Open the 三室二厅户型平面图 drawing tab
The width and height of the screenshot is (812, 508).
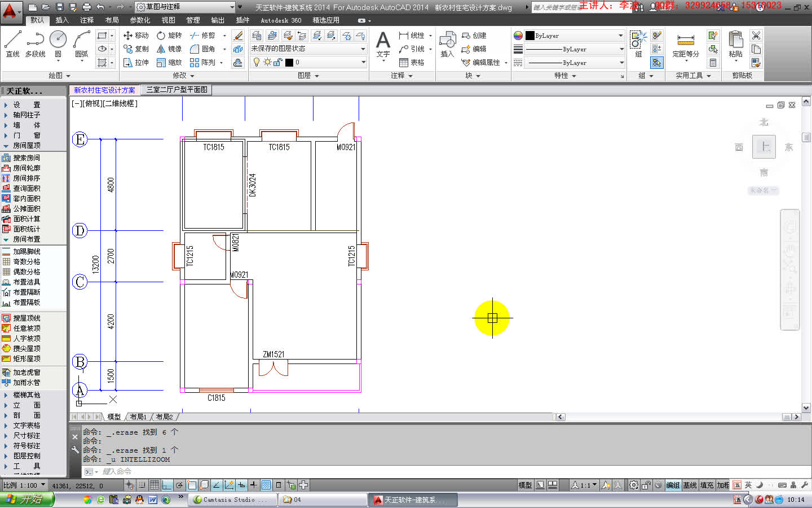pyautogui.click(x=176, y=90)
